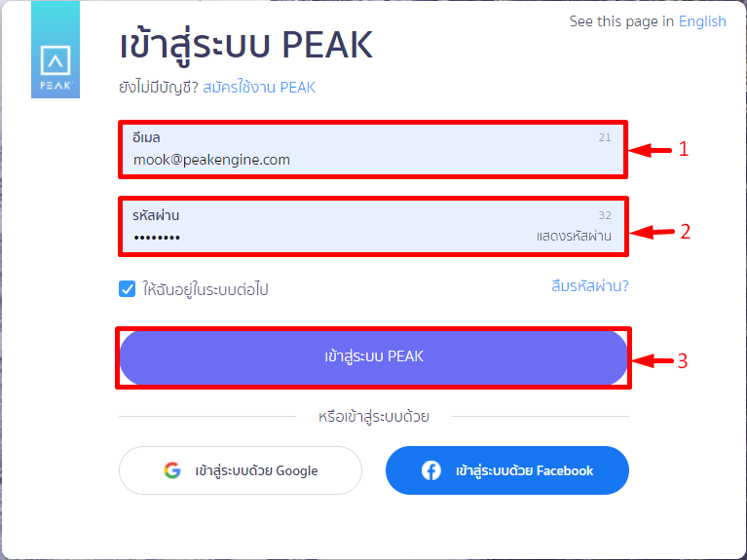The image size is (747, 560).
Task: Toggle the ให้ฉันอยู่ในระบบต่อไป checkbox
Action: [x=128, y=289]
